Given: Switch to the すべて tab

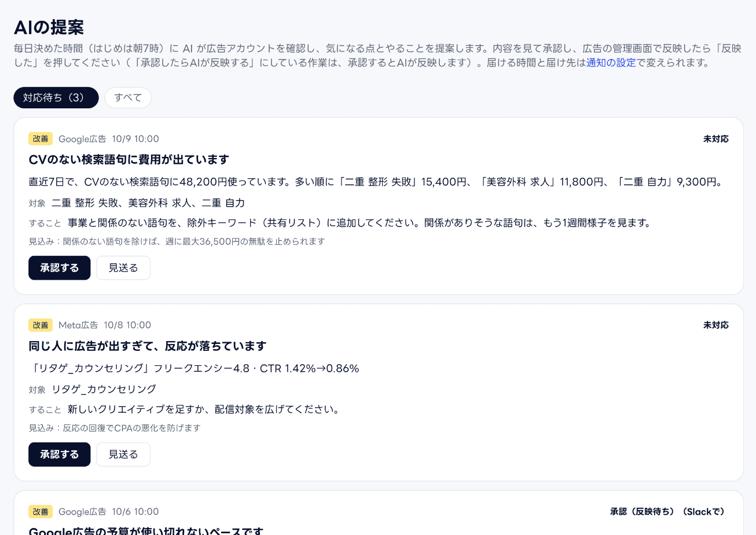Looking at the screenshot, I should point(128,98).
